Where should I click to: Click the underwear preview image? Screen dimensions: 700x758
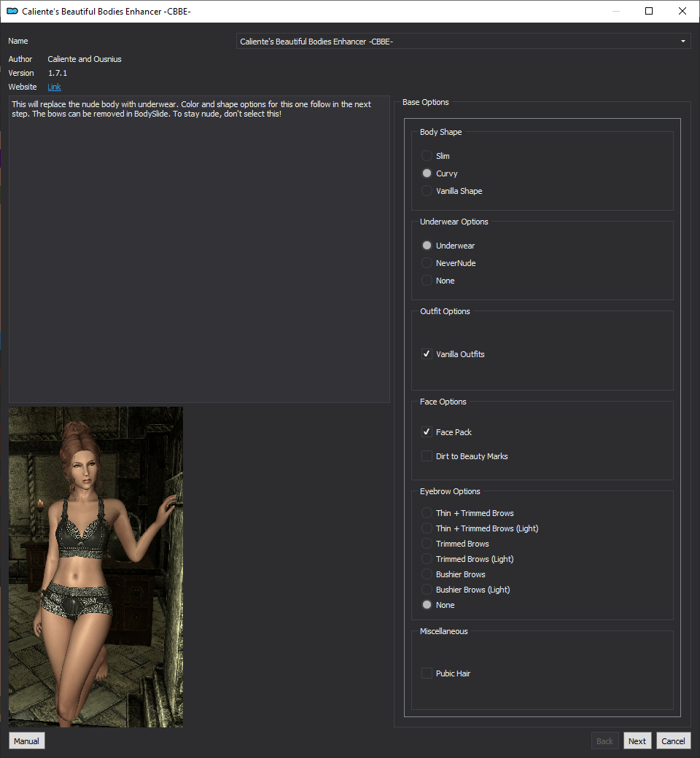coord(96,566)
